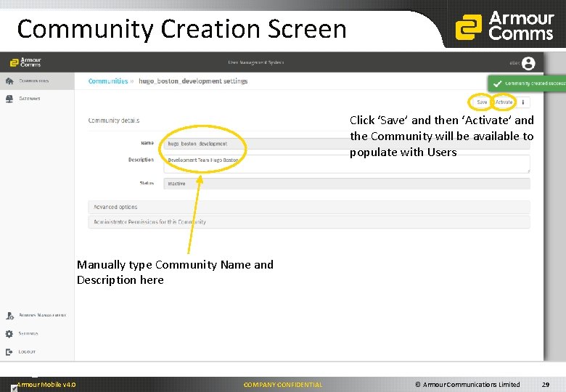Click the Armour Comms logo in app header
566x392 pixels.
25,62
